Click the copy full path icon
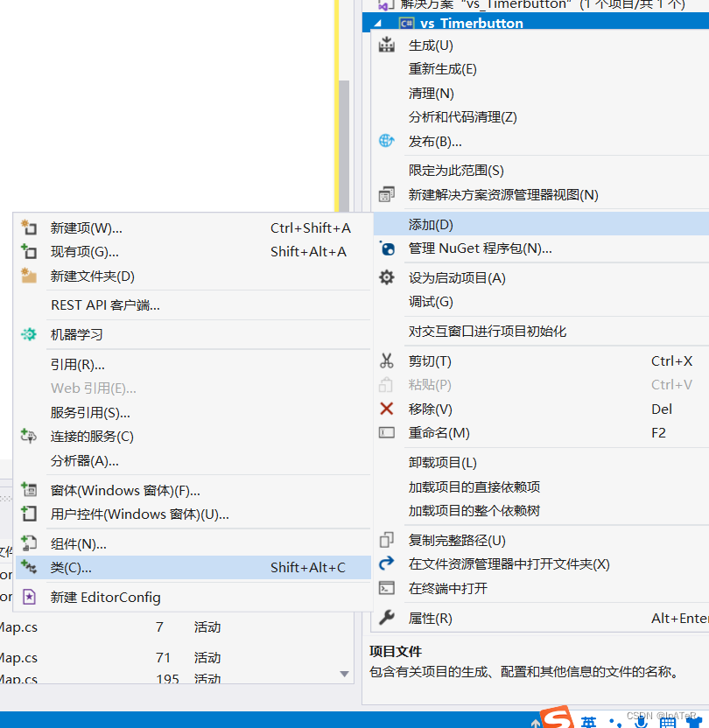Screen dimensions: 709x728 pos(386,540)
